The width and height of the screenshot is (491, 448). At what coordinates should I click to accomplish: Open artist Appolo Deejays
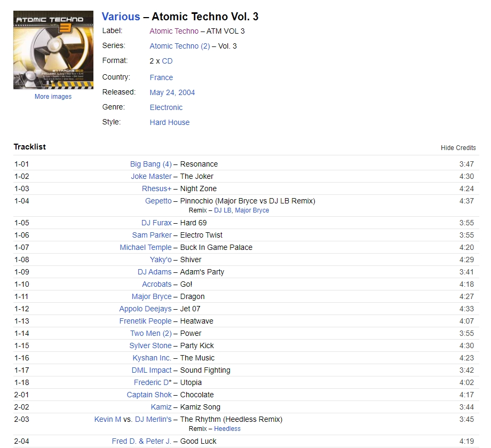pos(145,309)
